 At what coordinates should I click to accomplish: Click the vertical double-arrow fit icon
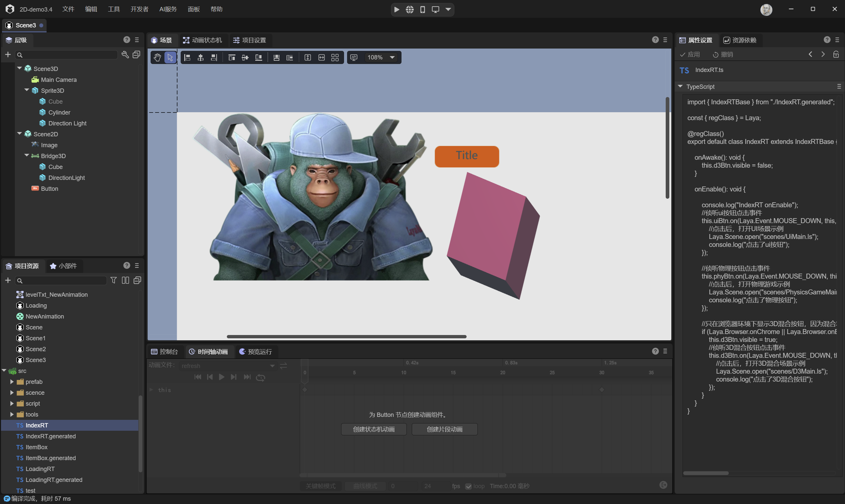coord(307,57)
